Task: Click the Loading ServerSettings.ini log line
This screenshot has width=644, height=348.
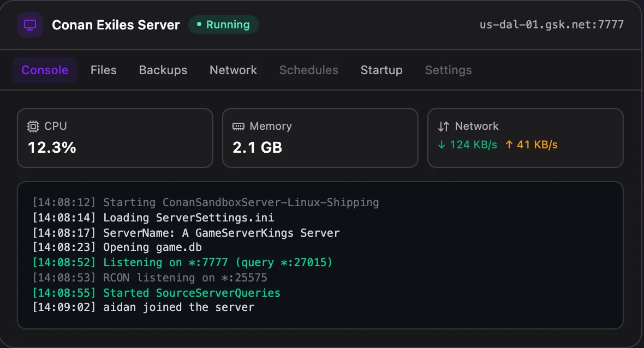Action: (153, 218)
